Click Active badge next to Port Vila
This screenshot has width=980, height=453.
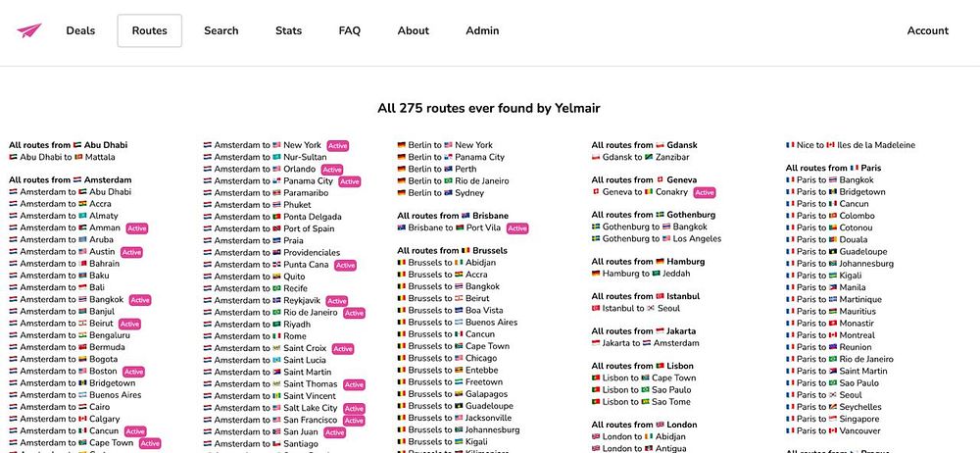click(517, 228)
